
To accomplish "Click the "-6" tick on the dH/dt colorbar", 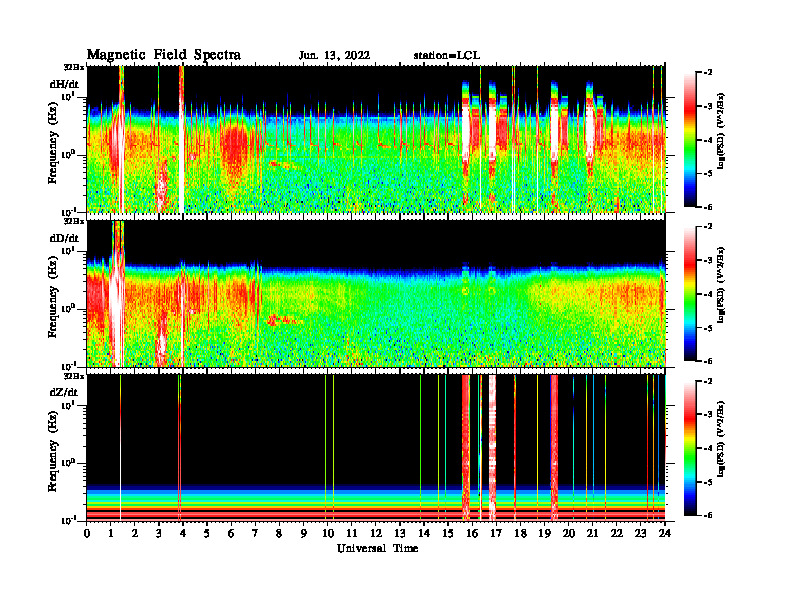I will [x=707, y=207].
